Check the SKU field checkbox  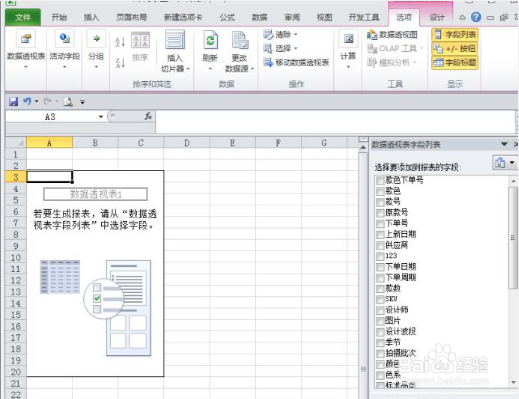380,299
